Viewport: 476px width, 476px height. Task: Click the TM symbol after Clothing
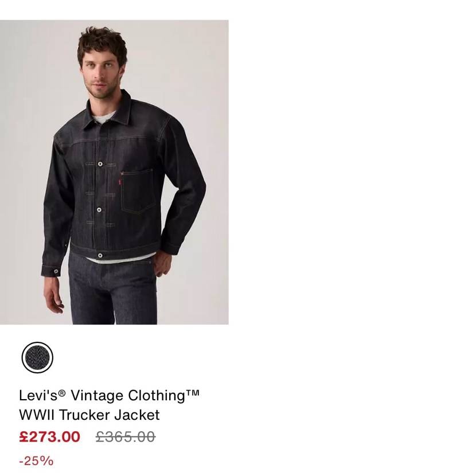pyautogui.click(x=193, y=393)
